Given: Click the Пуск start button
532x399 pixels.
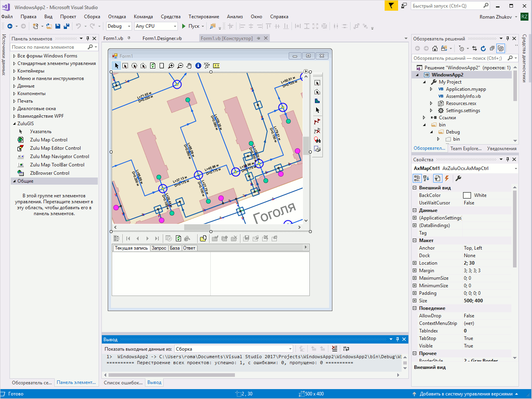Looking at the screenshot, I should [191, 26].
